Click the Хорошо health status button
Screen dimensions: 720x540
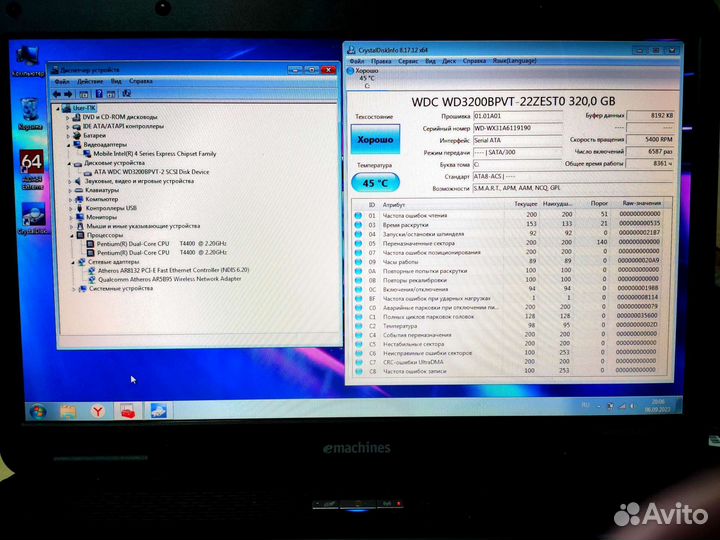coord(375,139)
